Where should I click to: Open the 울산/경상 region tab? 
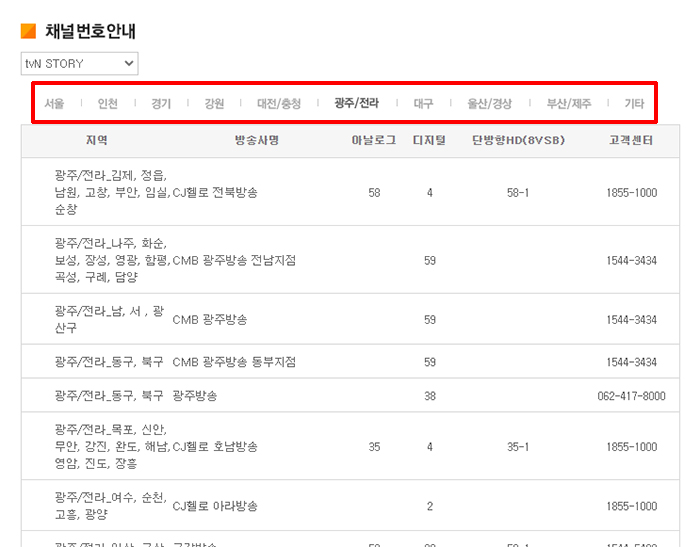(x=489, y=104)
